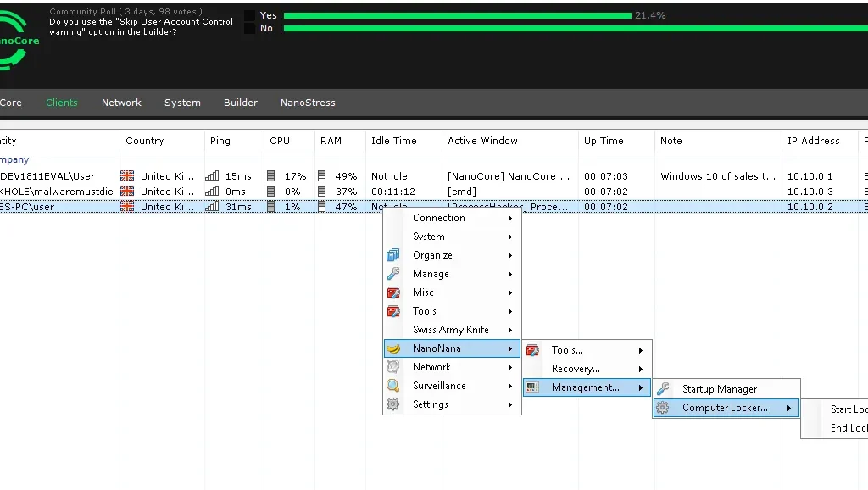Image resolution: width=868 pixels, height=490 pixels.
Task: Click the flag icon in DEV1811EVAL\User row
Action: pos(127,176)
